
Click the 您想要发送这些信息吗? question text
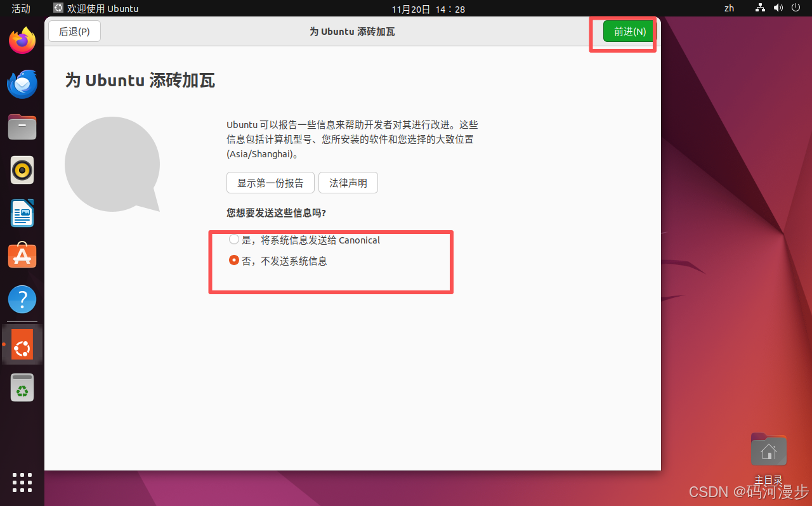[277, 212]
